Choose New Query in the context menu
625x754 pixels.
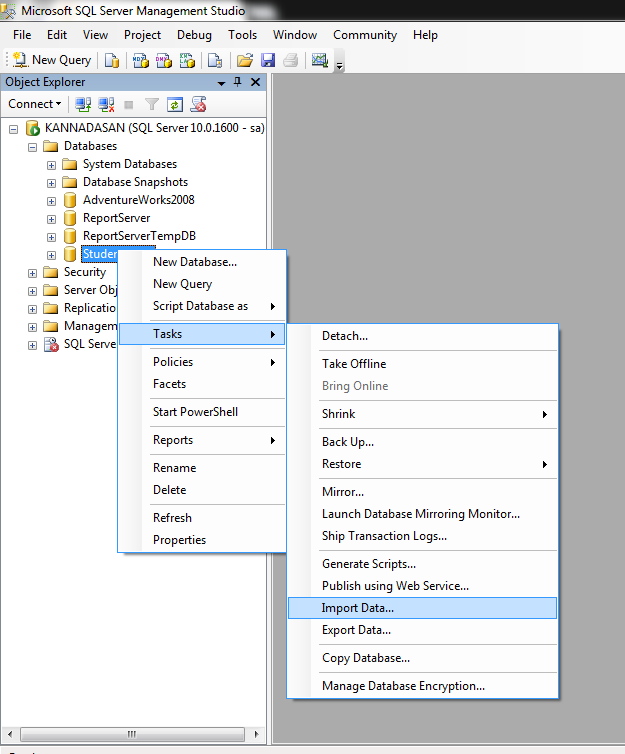click(202, 284)
